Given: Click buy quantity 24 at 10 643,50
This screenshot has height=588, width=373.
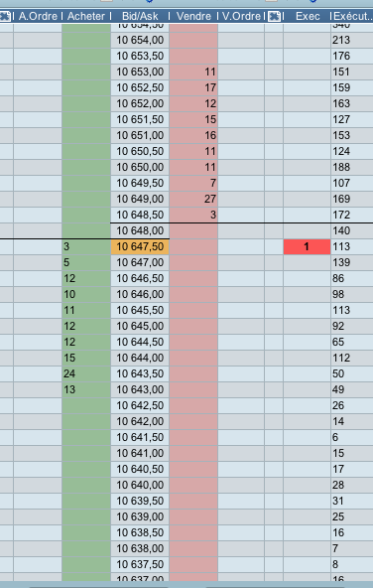Looking at the screenshot, I should pyautogui.click(x=86, y=373).
